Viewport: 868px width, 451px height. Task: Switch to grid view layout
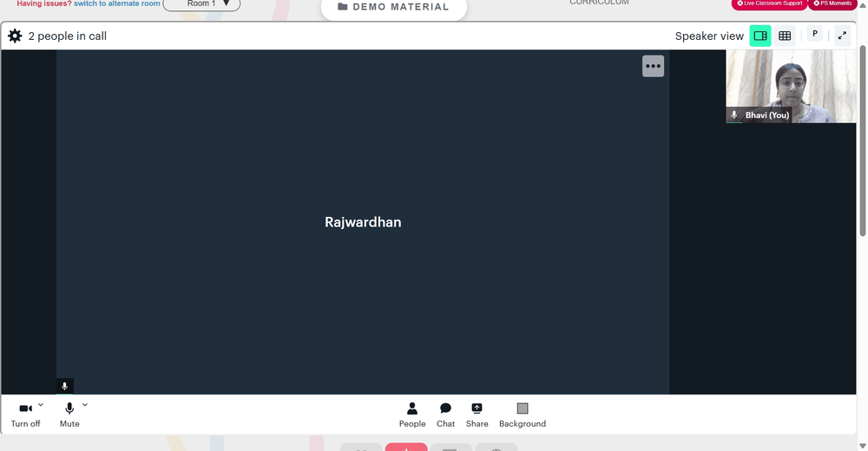[x=785, y=36]
